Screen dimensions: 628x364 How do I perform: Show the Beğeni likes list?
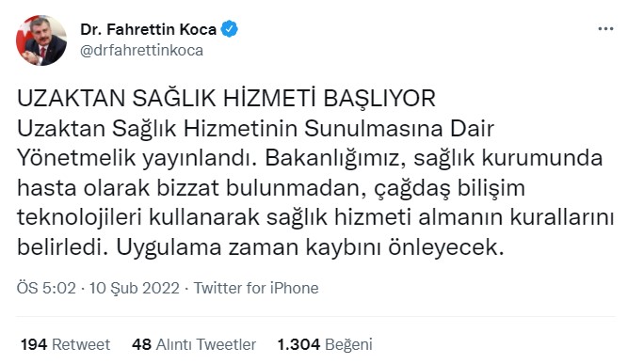(348, 344)
